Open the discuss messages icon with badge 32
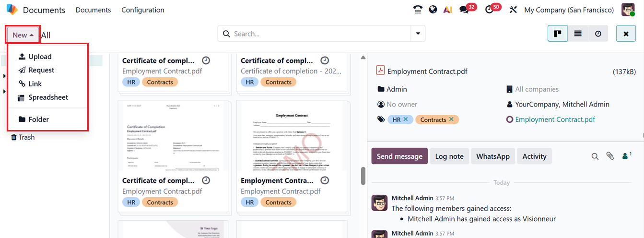Image resolution: width=644 pixels, height=238 pixels. coord(464,10)
